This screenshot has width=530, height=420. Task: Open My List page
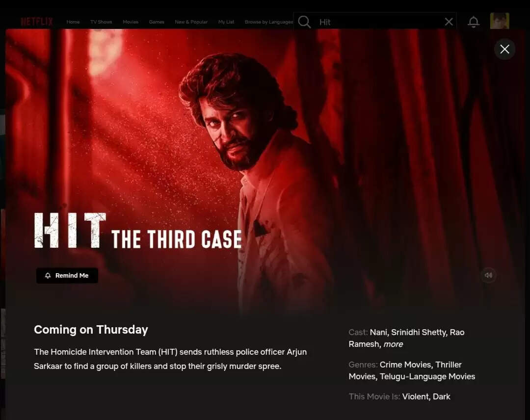(x=226, y=22)
